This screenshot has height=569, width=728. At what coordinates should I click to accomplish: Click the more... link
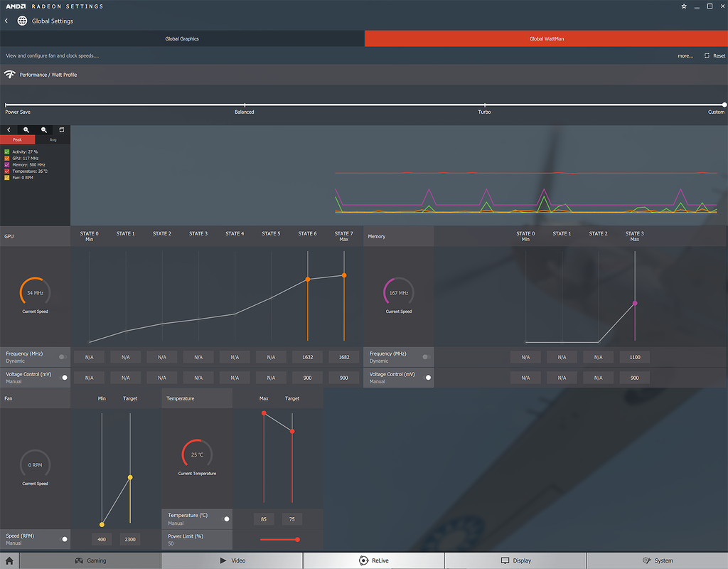pyautogui.click(x=685, y=55)
